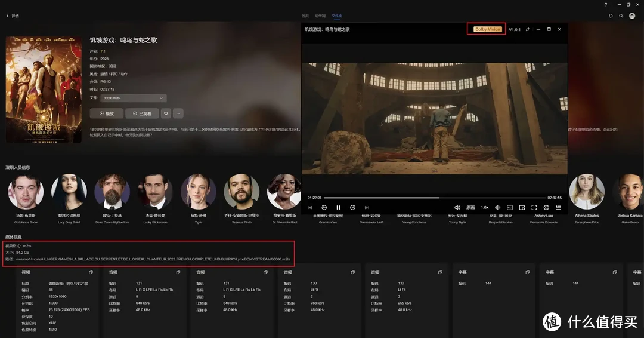
Task: Toggle picture-in-picture mini player mode
Action: pyautogui.click(x=522, y=208)
